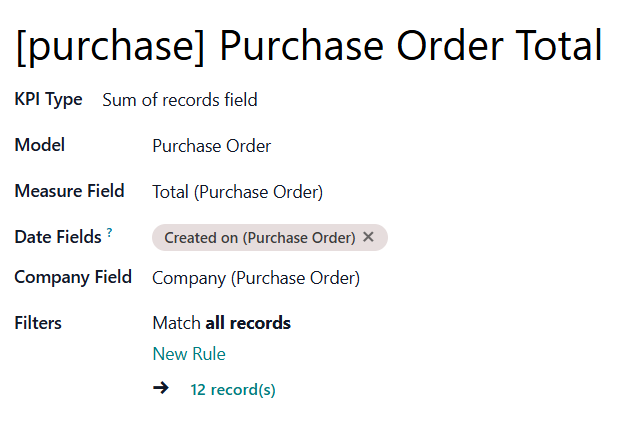Click the Company Field label
This screenshot has width=623, height=437.
[x=72, y=277]
